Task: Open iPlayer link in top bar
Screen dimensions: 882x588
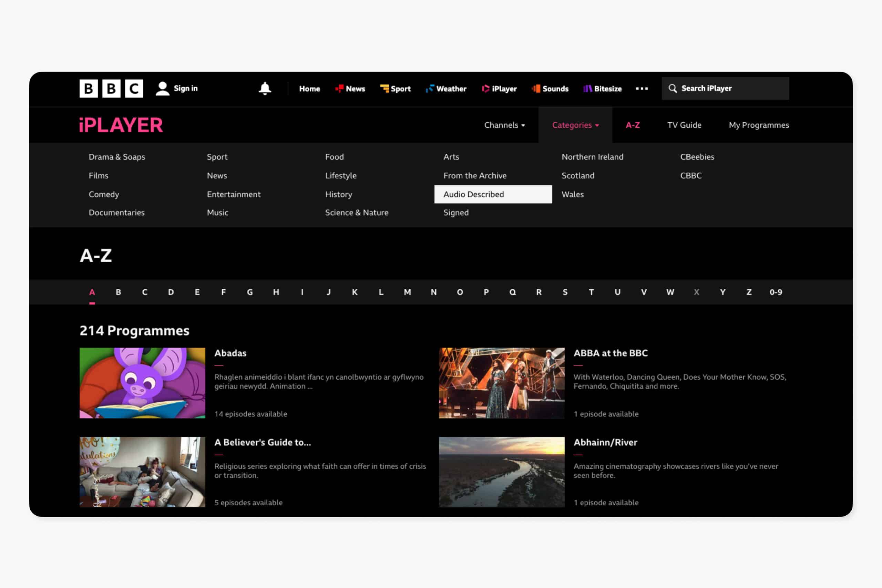Action: tap(499, 89)
